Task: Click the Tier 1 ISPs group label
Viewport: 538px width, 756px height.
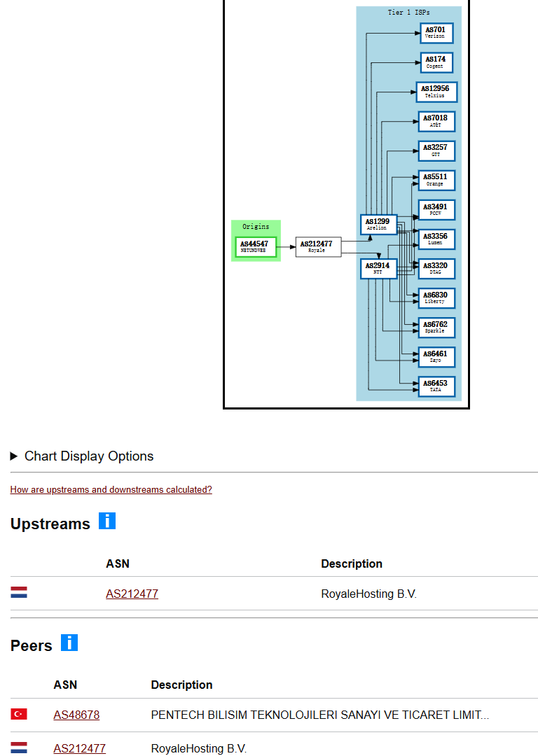Action: [408, 13]
